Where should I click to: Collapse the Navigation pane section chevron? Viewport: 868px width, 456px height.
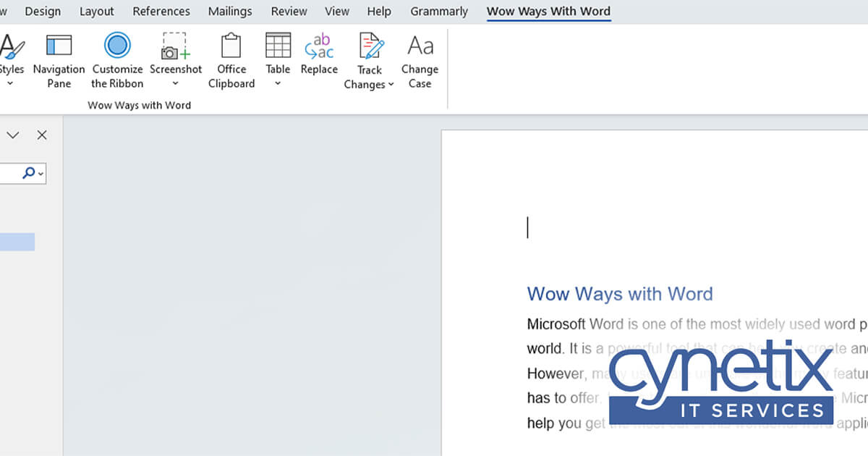coord(12,135)
